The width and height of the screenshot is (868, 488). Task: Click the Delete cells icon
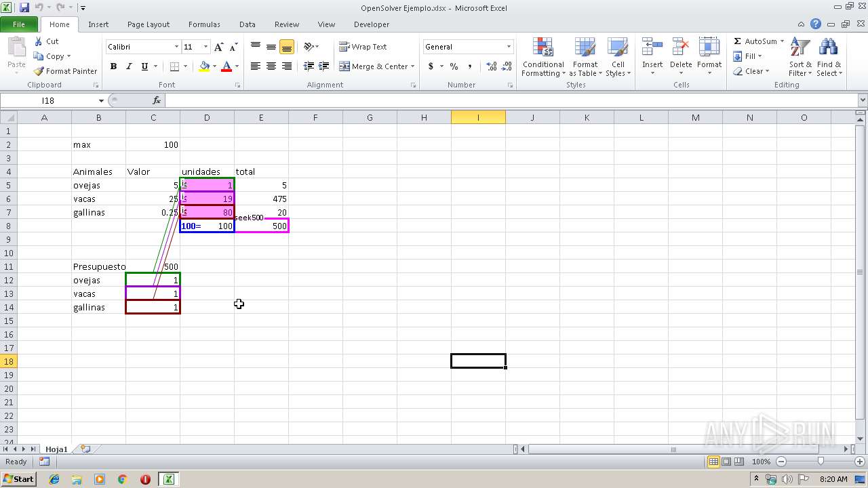(681, 48)
